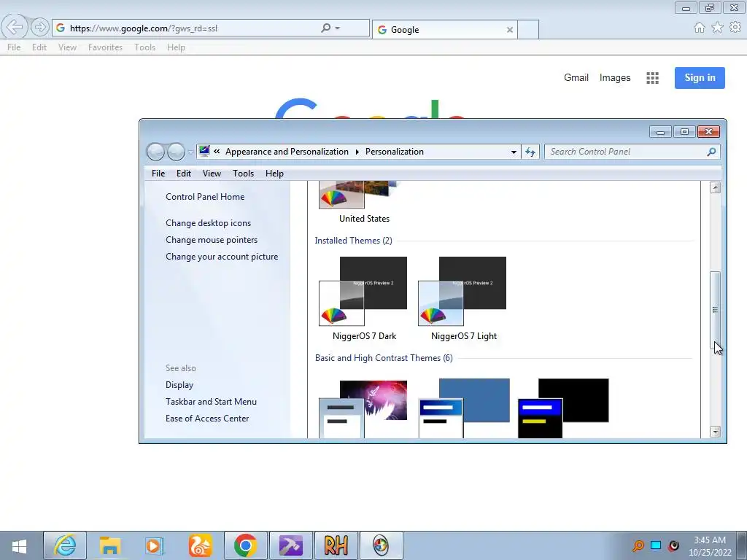Click the Control Panel forward button
This screenshot has height=560, width=747.
coord(176,152)
